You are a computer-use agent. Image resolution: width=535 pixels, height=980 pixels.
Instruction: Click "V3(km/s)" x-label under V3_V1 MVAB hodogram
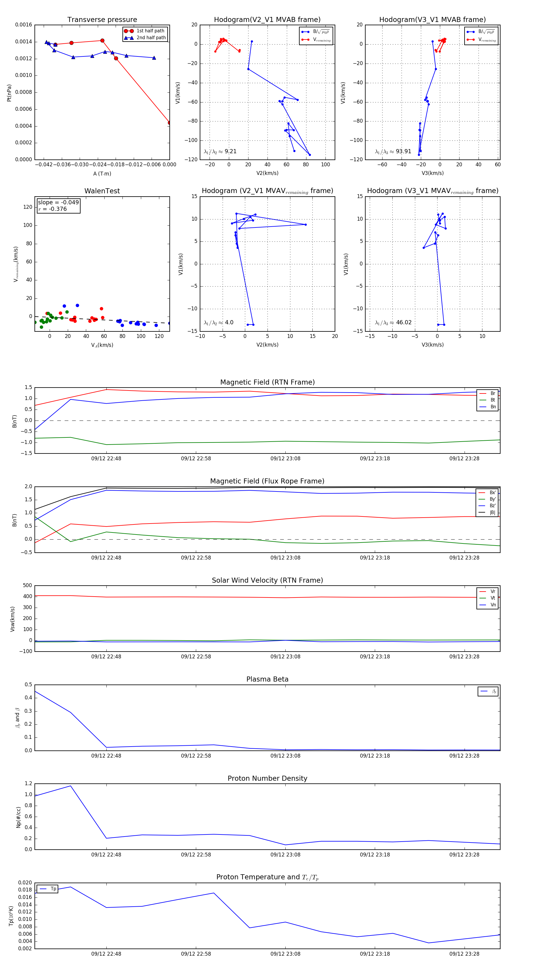[432, 173]
